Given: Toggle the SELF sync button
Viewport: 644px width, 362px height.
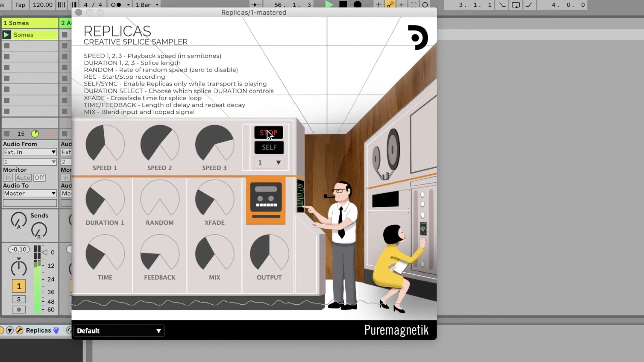Looking at the screenshot, I should point(269,147).
